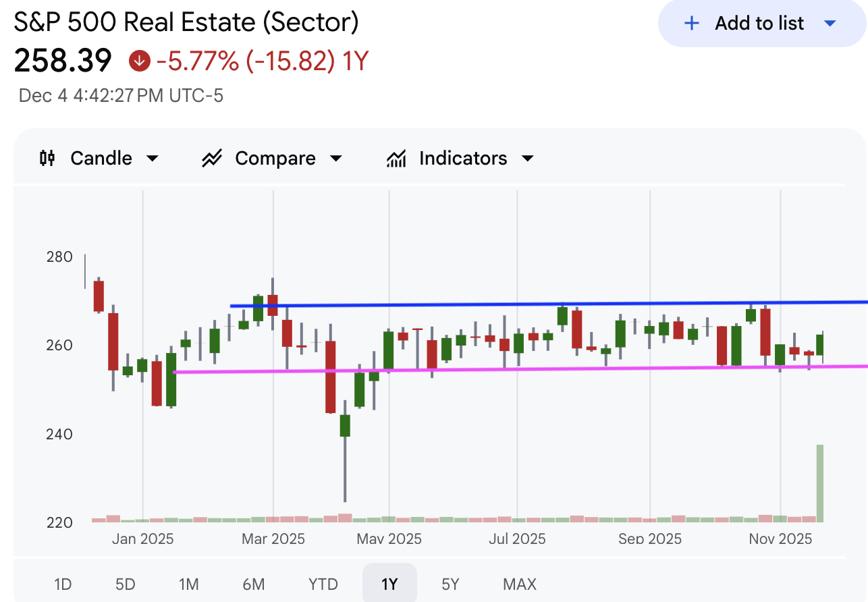Click the candlestick chart type icon
The image size is (868, 602).
tap(47, 159)
